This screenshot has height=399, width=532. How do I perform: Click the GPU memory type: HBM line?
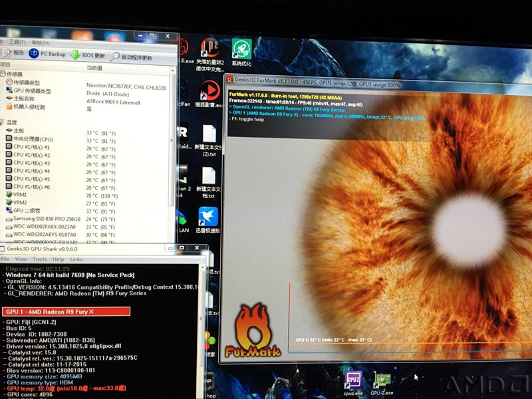(40, 382)
